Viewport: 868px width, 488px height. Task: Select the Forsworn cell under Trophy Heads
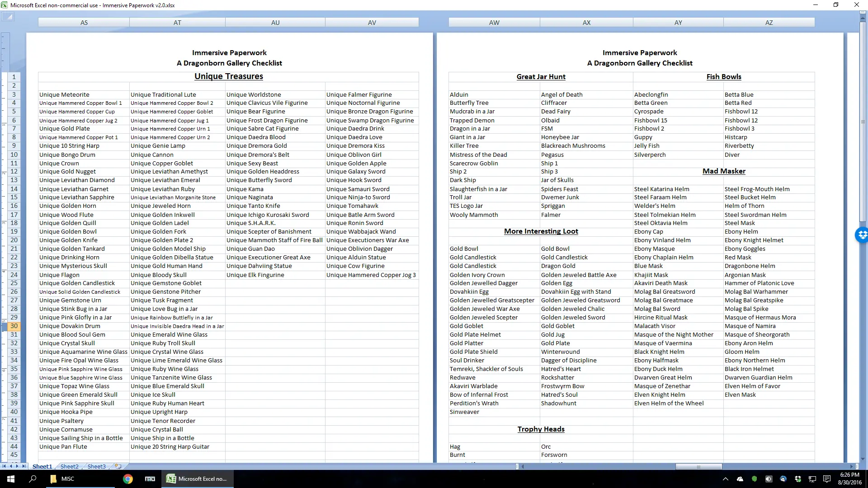pos(586,455)
